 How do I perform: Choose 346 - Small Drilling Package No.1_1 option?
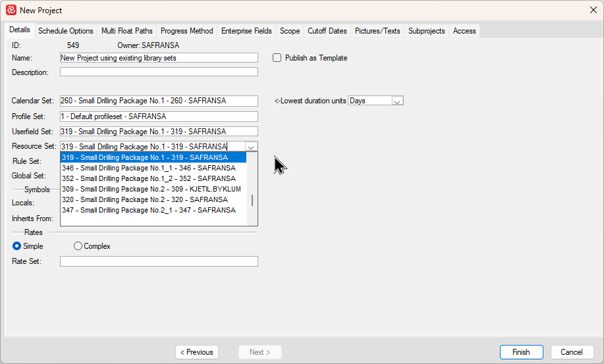click(x=148, y=168)
